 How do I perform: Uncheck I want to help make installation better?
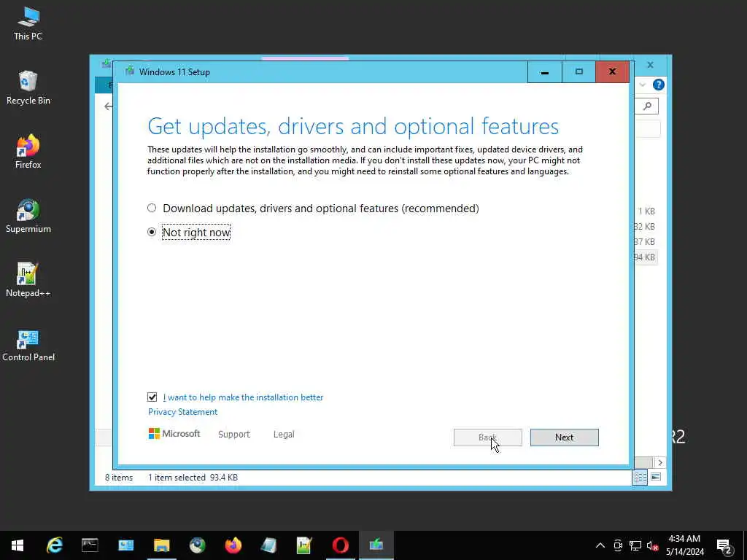click(152, 397)
